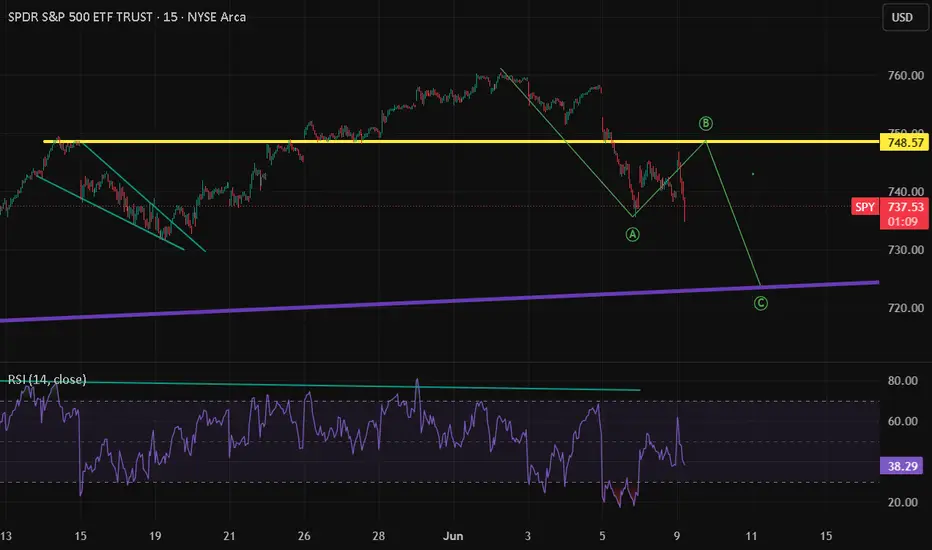Click the 26 date label on time axis
This screenshot has height=550, width=932.
304,536
